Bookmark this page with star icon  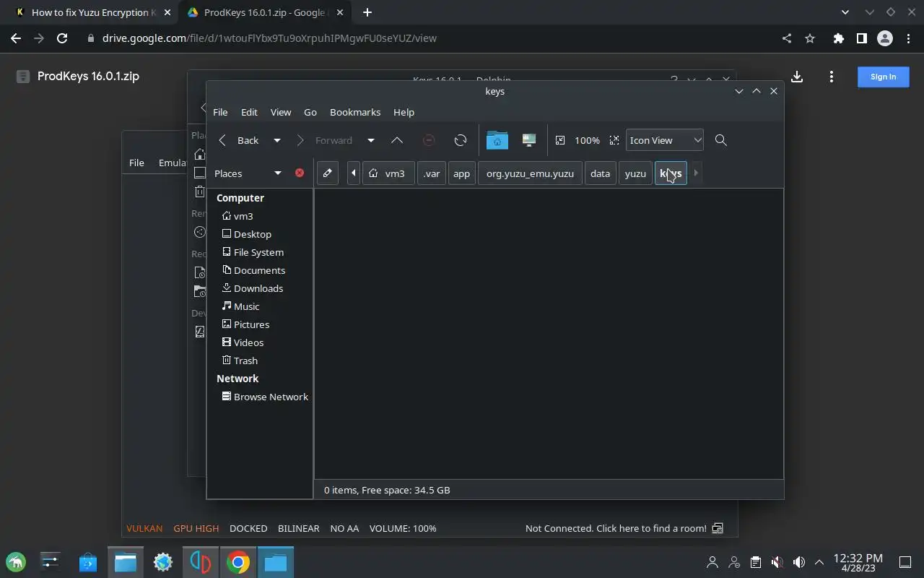pos(810,38)
